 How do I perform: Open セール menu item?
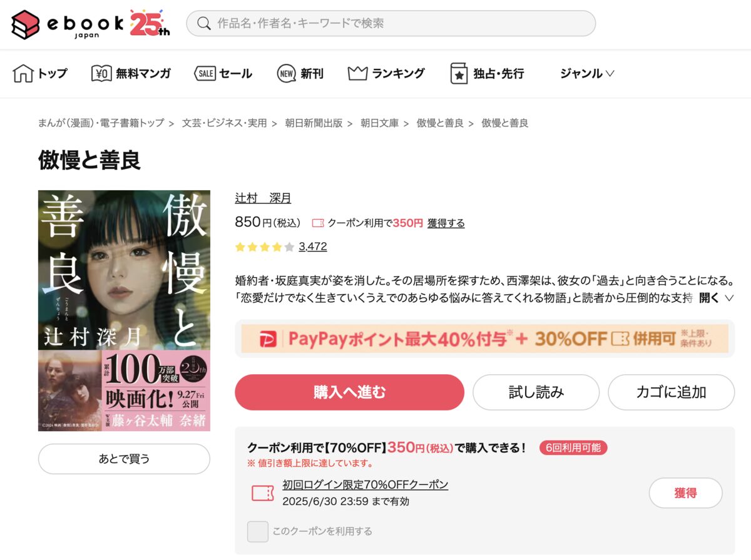click(236, 73)
